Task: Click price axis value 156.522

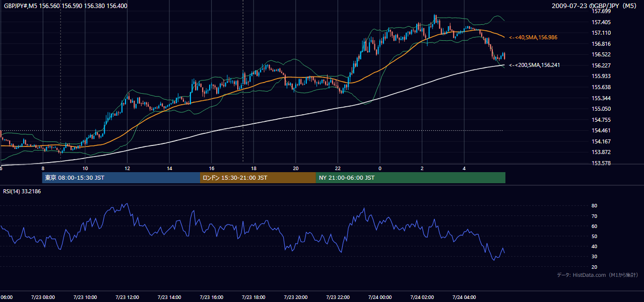Action: (x=601, y=54)
